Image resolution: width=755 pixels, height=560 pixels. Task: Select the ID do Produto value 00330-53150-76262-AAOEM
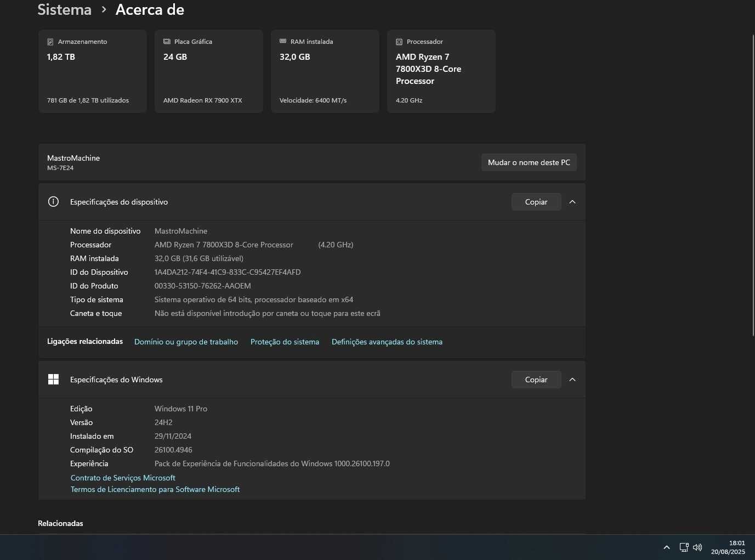[x=203, y=286]
